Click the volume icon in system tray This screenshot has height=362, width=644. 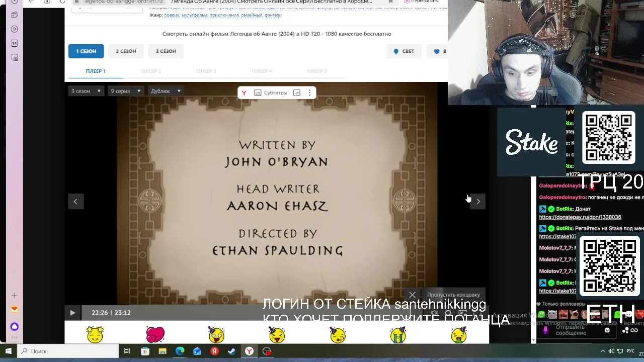pyautogui.click(x=611, y=351)
